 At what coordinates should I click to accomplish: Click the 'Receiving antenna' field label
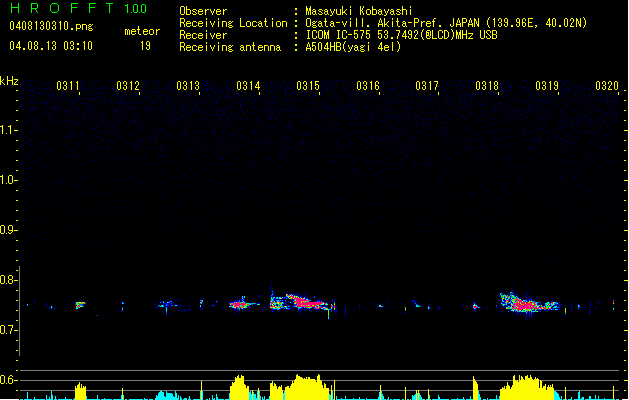[230, 47]
